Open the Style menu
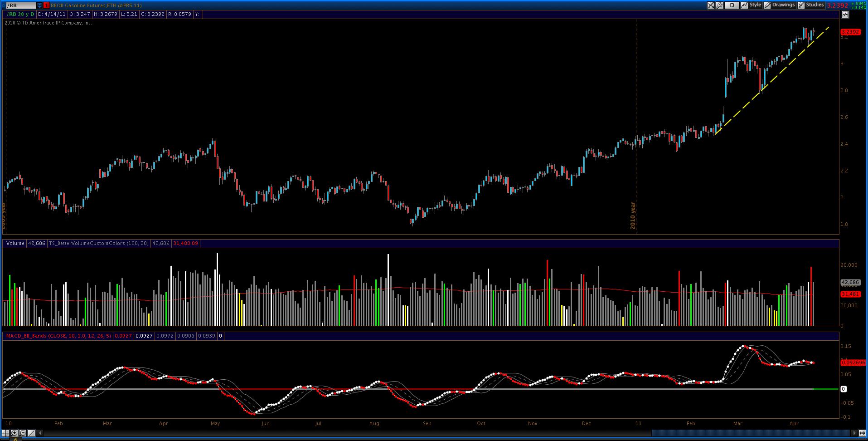868x441 pixels. click(751, 5)
